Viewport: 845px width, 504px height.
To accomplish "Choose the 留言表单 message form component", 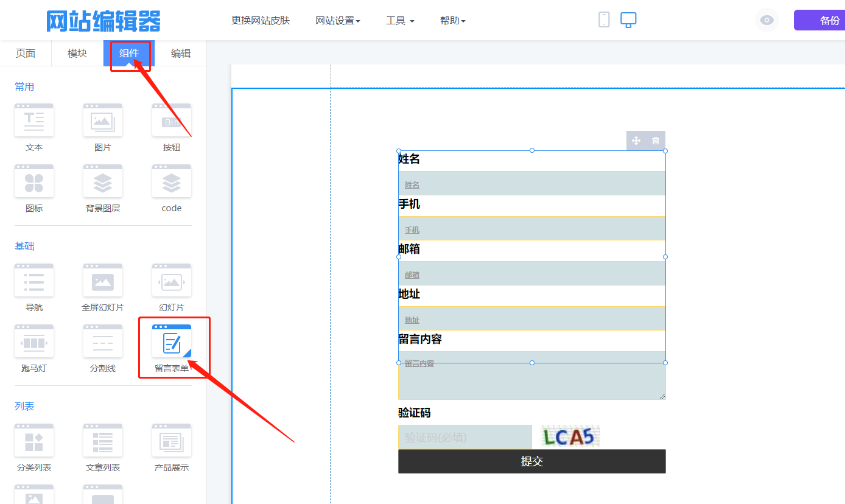I will pos(172,341).
